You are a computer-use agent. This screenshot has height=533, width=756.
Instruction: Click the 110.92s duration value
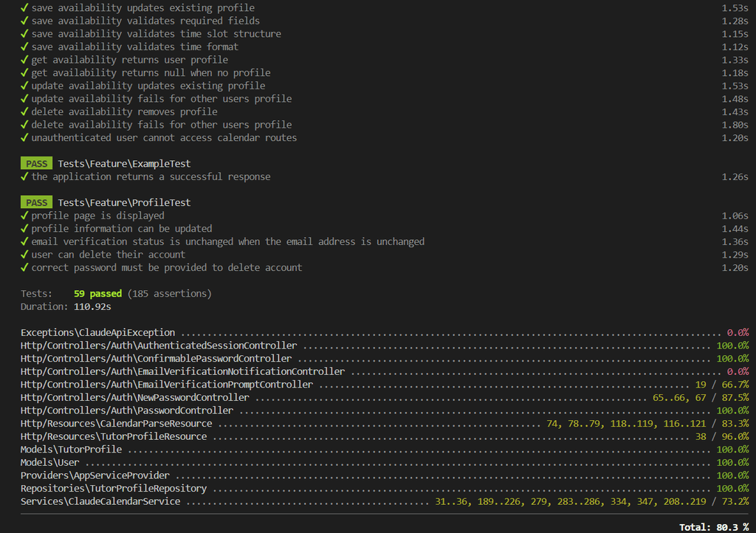point(95,306)
